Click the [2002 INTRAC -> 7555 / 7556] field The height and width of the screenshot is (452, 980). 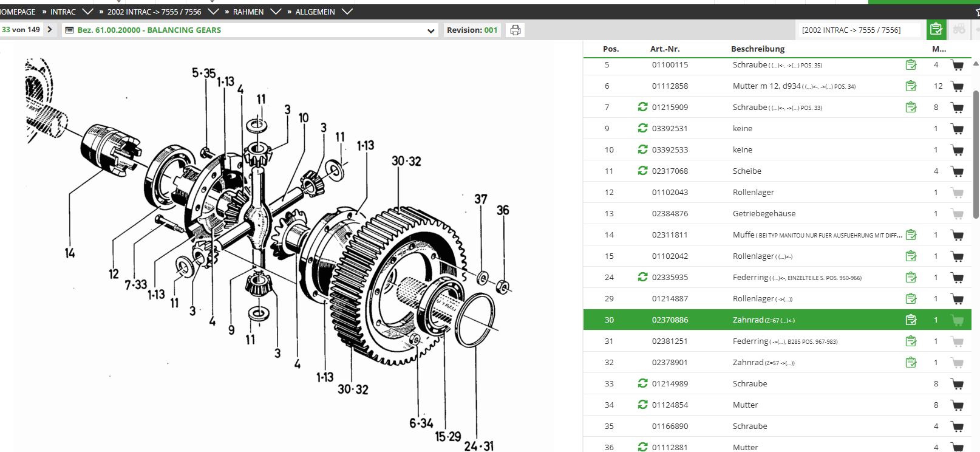click(859, 30)
